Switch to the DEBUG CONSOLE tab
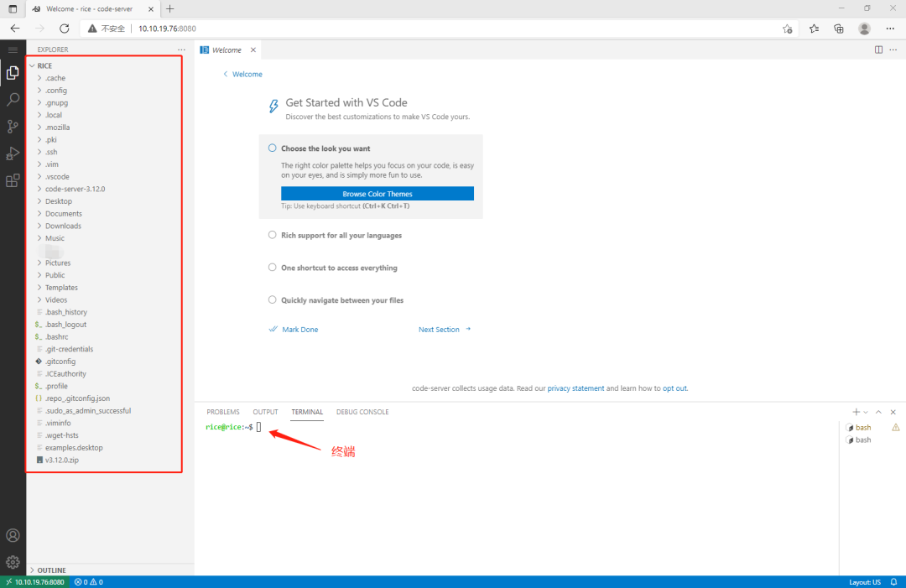 [362, 412]
